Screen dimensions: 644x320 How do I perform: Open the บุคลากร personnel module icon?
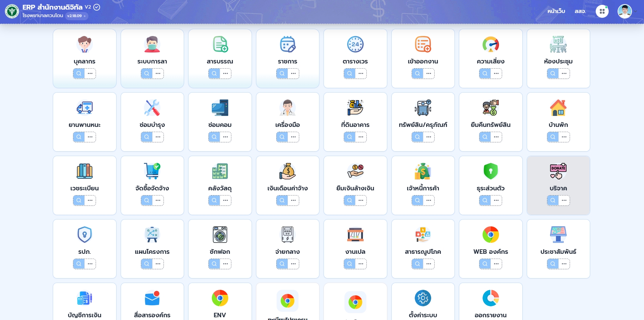[84, 44]
